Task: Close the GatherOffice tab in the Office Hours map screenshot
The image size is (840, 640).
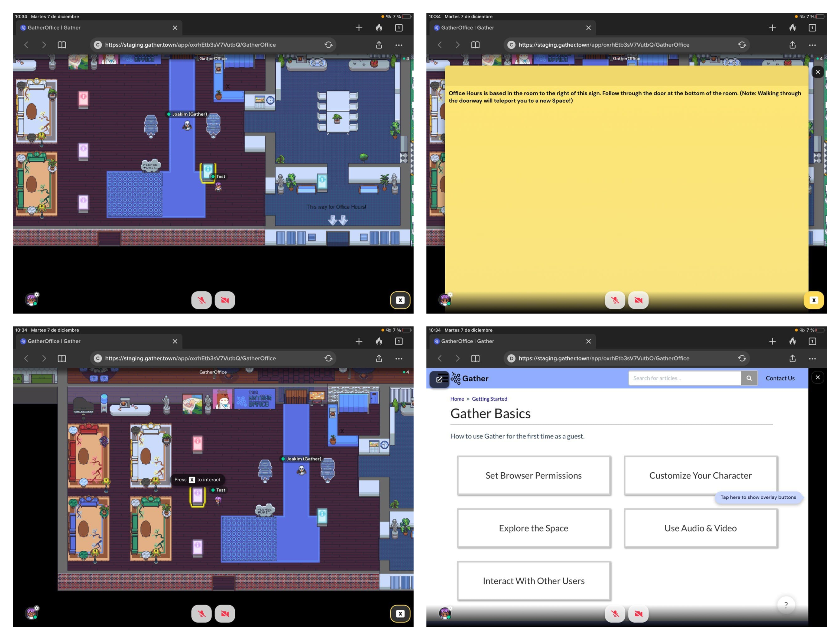Action: [175, 28]
